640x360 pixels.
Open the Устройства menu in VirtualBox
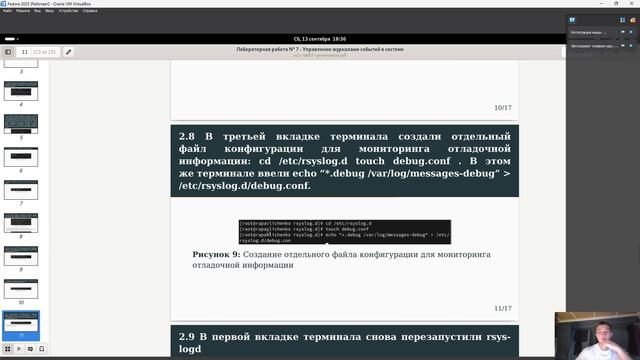(x=68, y=11)
